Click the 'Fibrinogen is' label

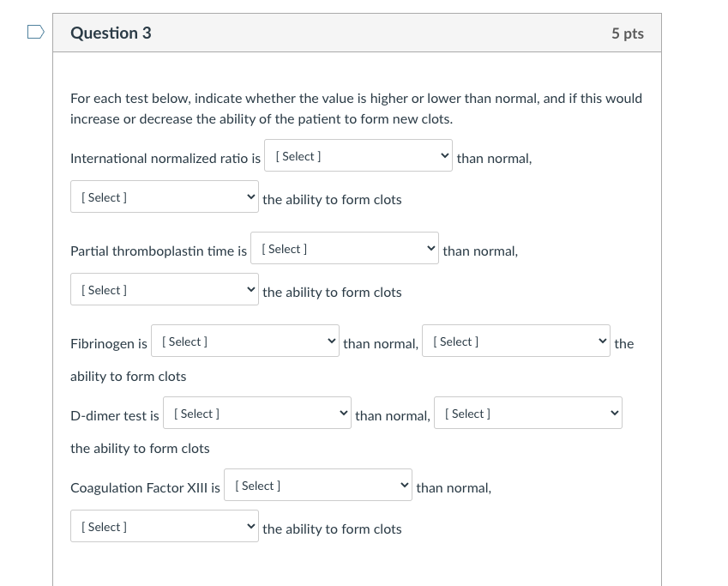tap(108, 344)
